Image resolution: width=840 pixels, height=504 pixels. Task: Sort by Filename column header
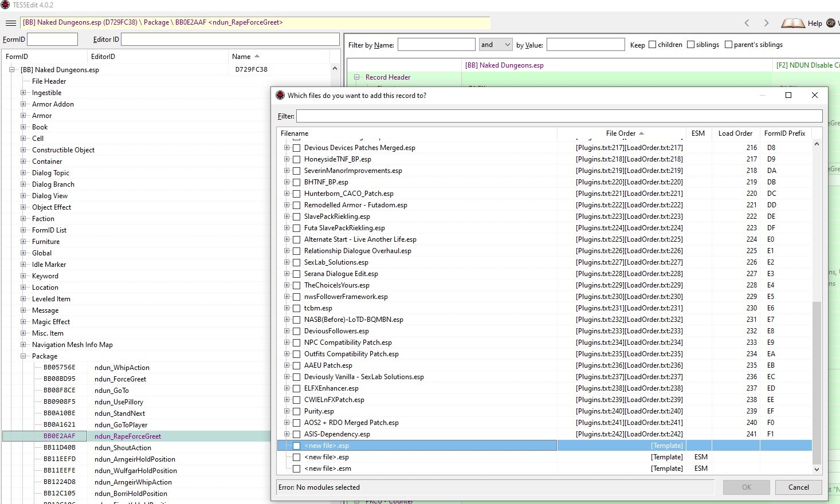pyautogui.click(x=417, y=133)
